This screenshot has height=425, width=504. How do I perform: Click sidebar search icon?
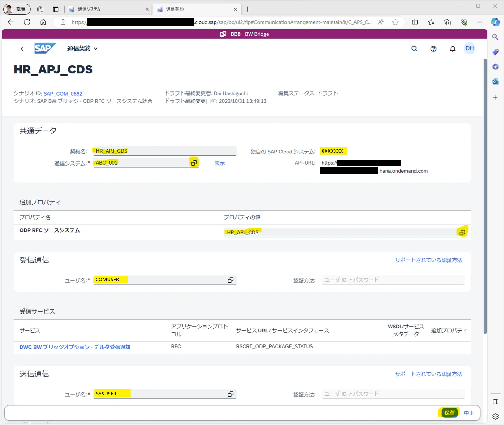pos(495,37)
